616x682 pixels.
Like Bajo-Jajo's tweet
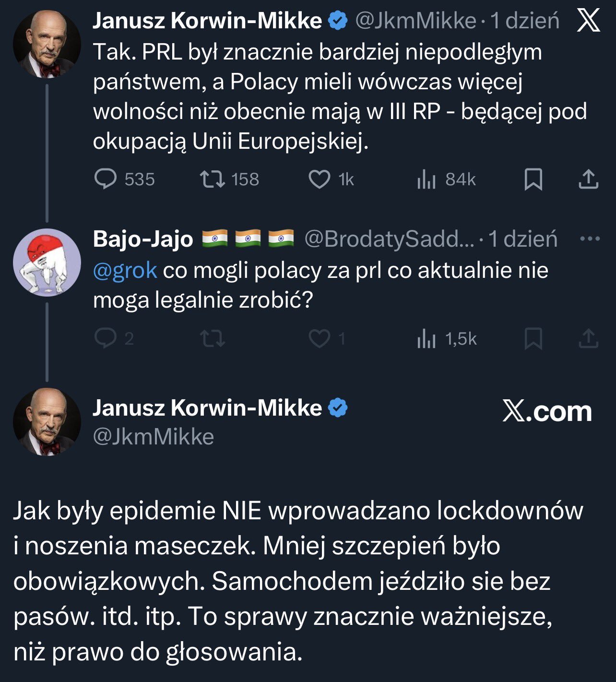pos(319,339)
